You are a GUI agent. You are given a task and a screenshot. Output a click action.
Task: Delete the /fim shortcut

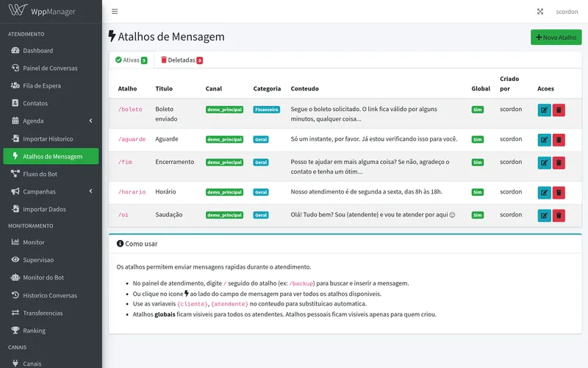click(x=559, y=163)
